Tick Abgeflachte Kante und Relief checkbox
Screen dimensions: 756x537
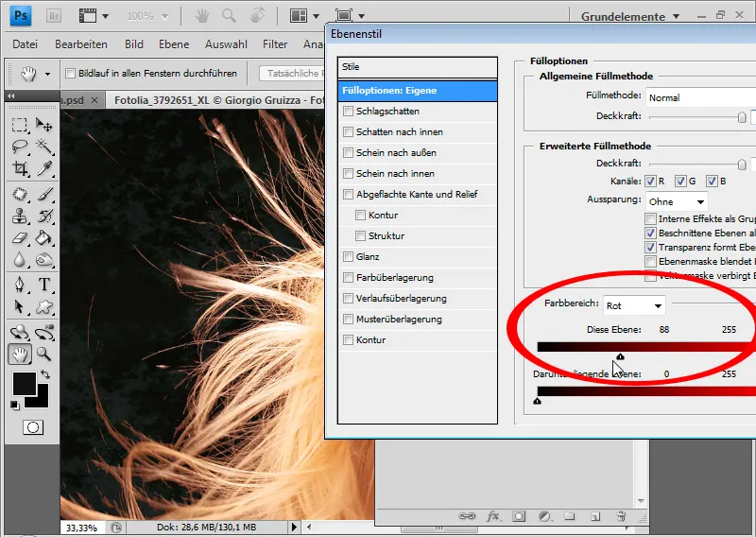pyautogui.click(x=348, y=194)
